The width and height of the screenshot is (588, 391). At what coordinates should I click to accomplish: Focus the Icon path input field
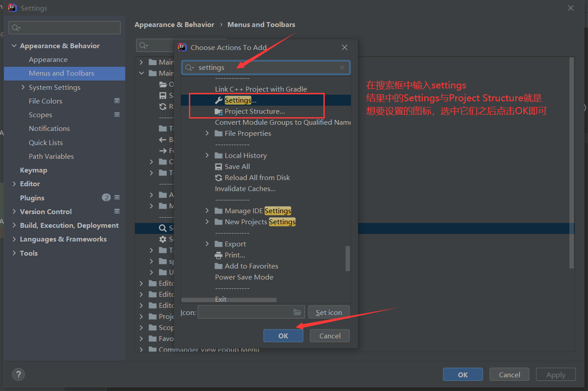pos(251,312)
